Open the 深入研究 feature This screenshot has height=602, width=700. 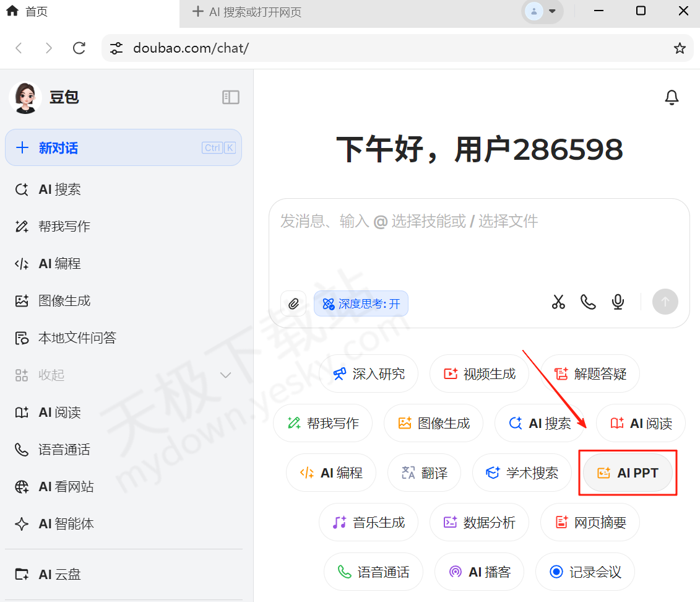[368, 373]
